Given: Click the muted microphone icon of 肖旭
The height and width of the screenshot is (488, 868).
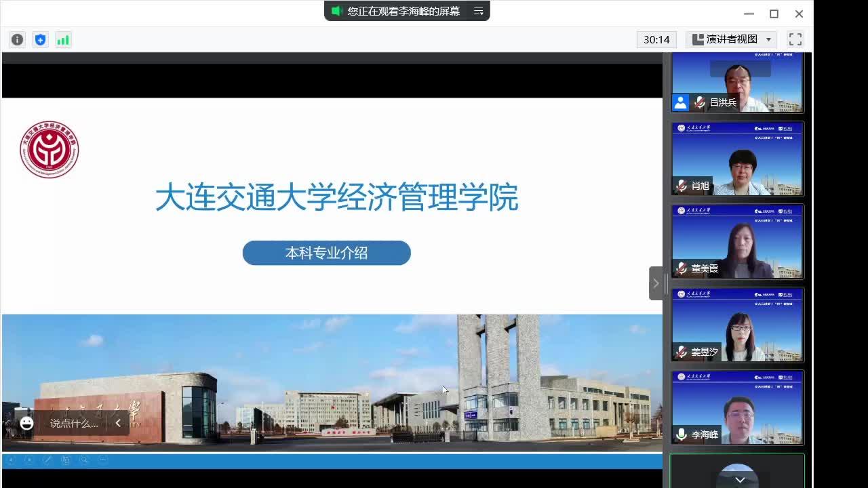Looking at the screenshot, I should point(682,186).
